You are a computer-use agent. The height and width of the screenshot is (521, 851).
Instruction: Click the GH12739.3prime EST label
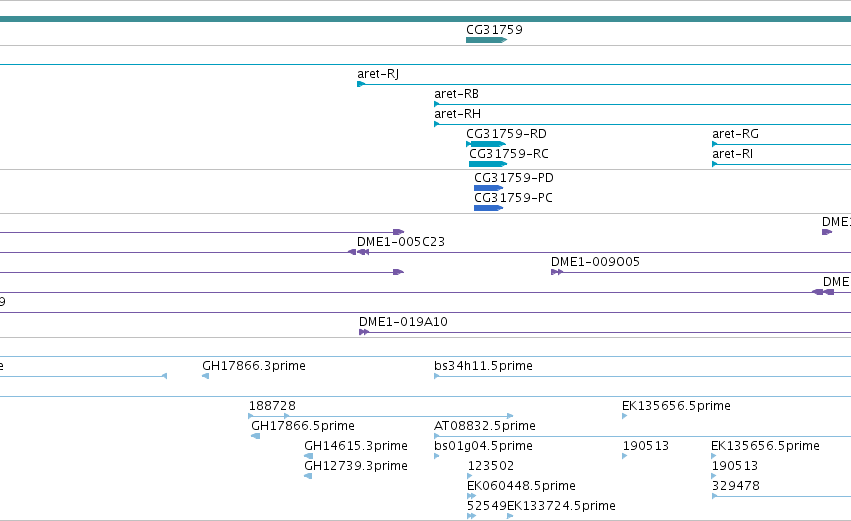[355, 466]
